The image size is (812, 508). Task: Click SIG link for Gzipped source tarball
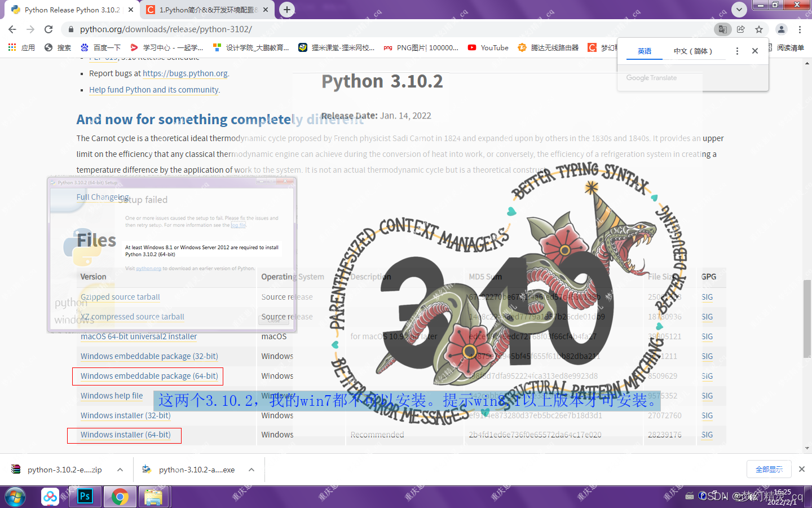click(707, 297)
